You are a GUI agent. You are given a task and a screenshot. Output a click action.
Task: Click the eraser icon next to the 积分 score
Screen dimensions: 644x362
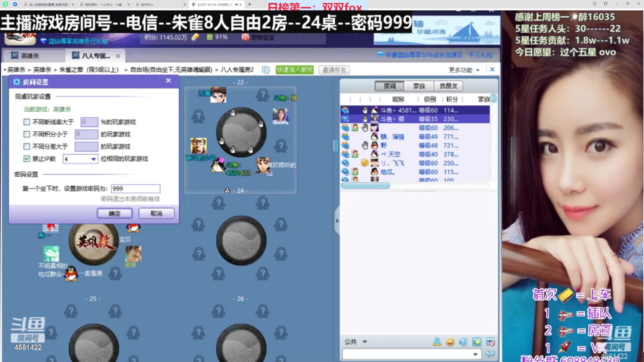(x=195, y=37)
